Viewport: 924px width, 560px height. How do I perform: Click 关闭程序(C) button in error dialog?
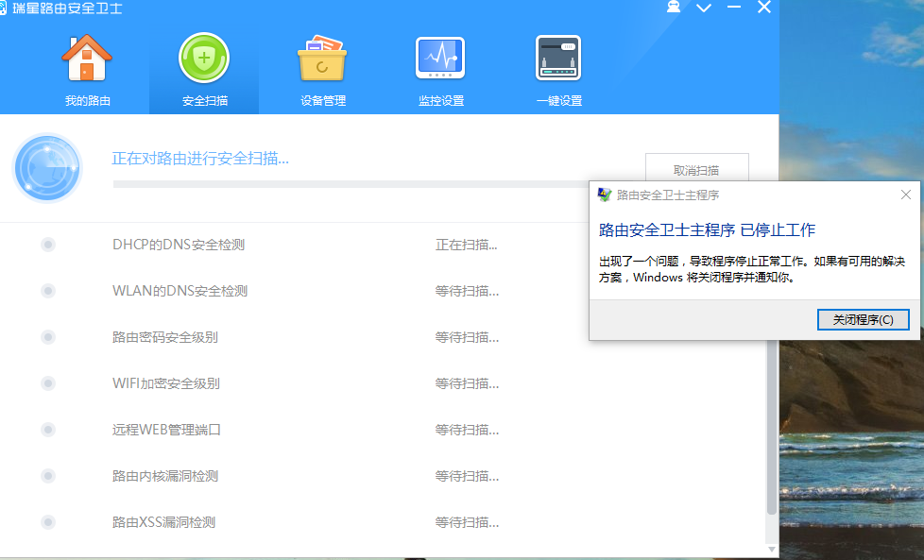[x=863, y=320]
